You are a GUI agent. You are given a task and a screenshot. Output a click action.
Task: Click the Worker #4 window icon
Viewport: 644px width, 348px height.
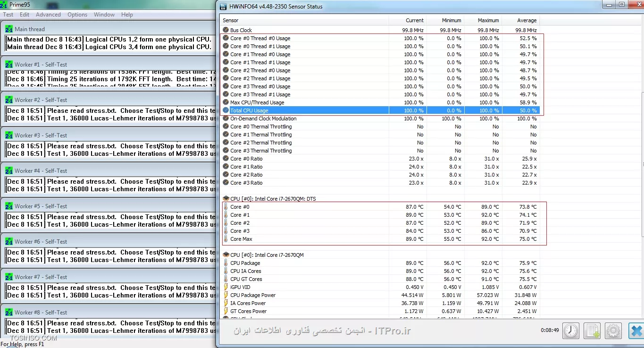9,170
